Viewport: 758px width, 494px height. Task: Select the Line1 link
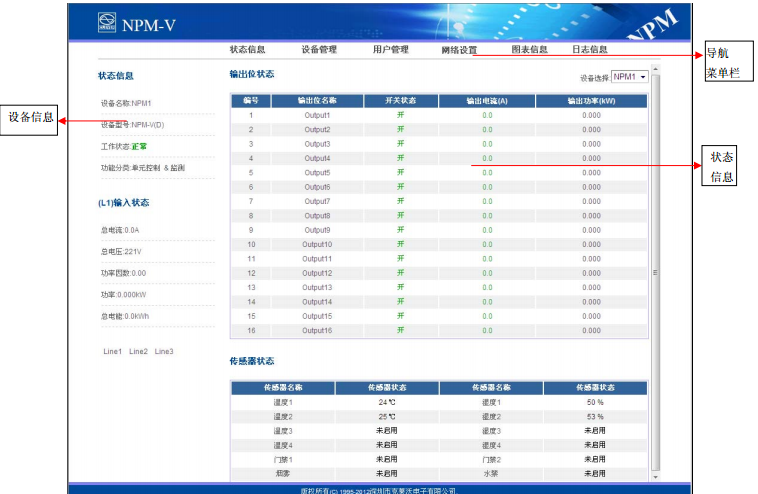[x=113, y=351]
